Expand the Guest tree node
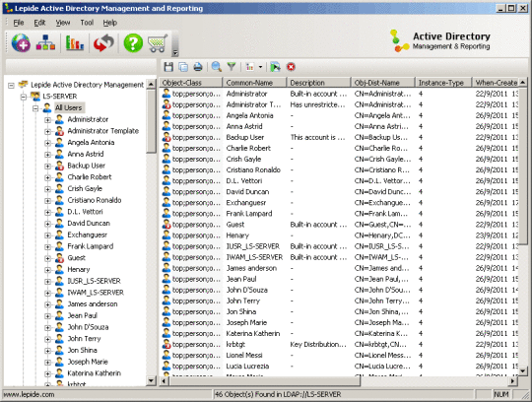Viewport: 532px width, 402px height. pos(47,258)
